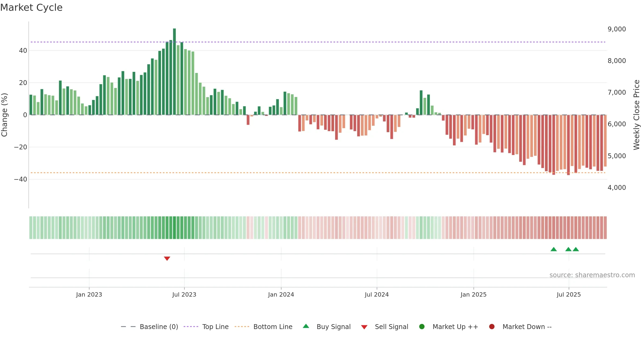This screenshot has width=644, height=362.
Task: Click the Market Cycle chart title
Action: click(x=31, y=8)
